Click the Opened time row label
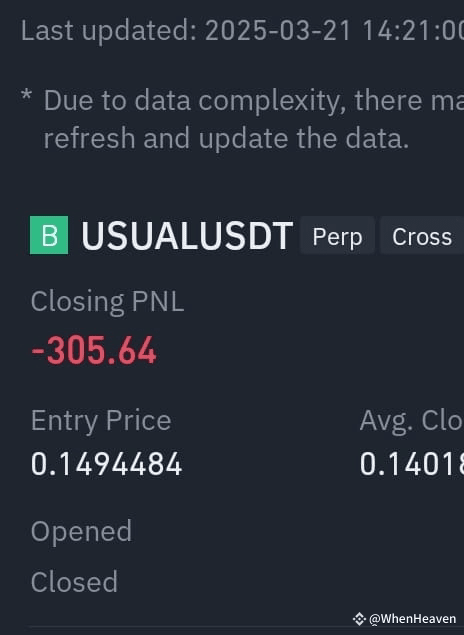 tap(81, 531)
